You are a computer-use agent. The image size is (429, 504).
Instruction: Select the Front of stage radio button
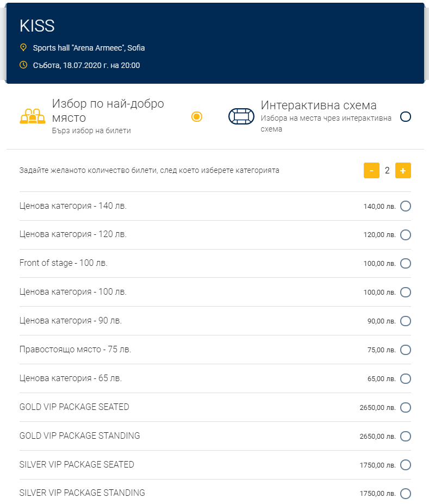pyautogui.click(x=406, y=263)
